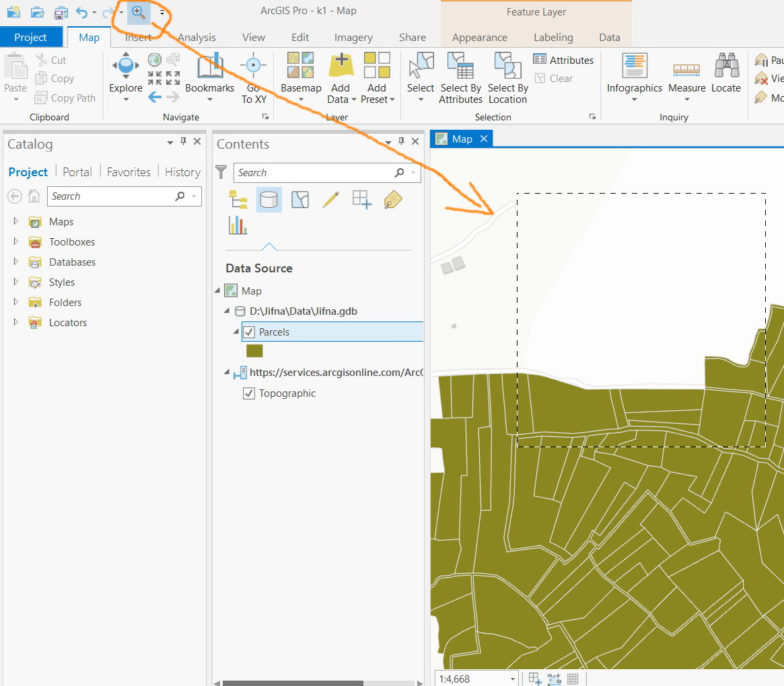
Task: Open the Infographics tool
Action: 634,77
